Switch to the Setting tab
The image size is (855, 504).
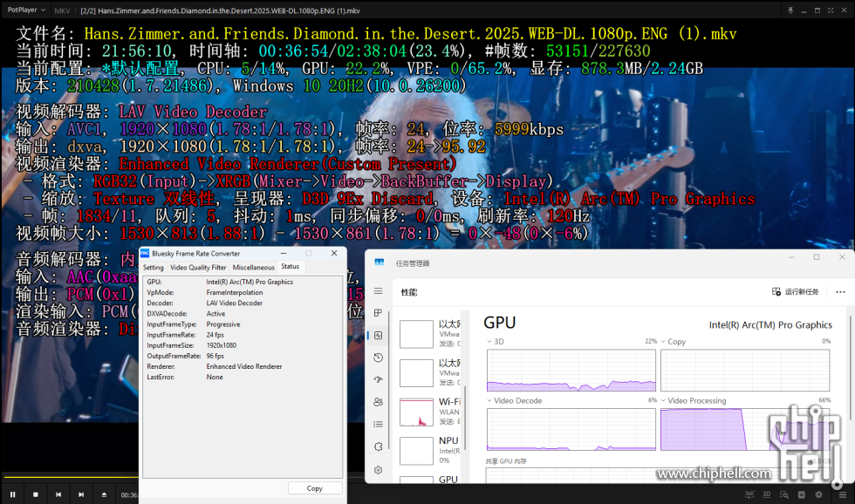(x=154, y=268)
